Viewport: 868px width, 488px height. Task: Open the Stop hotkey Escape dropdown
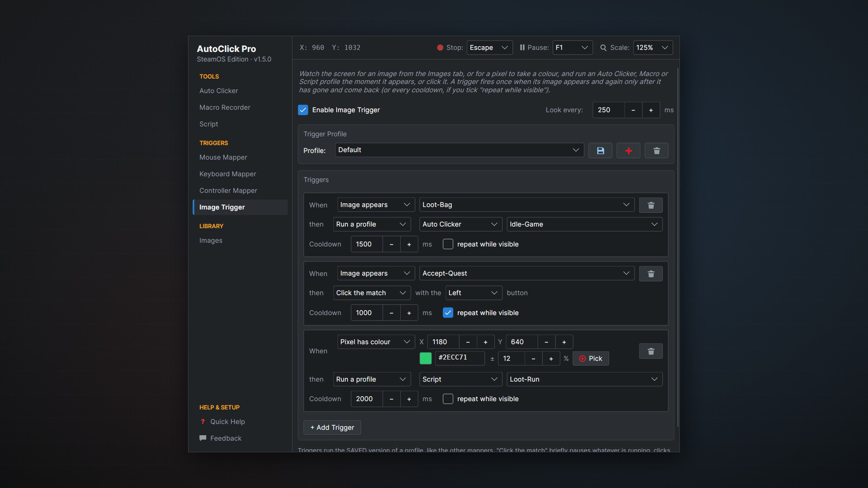point(490,47)
